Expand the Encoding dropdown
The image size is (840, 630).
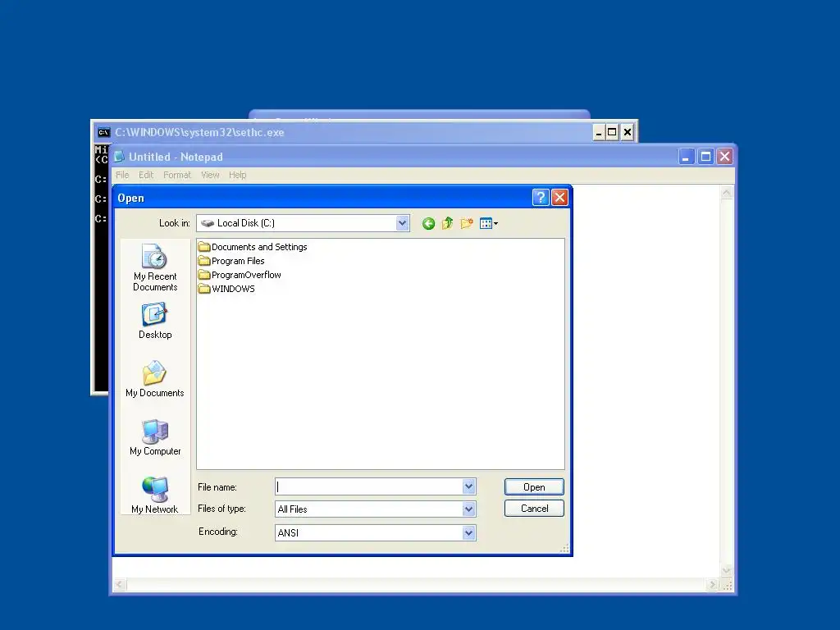468,532
